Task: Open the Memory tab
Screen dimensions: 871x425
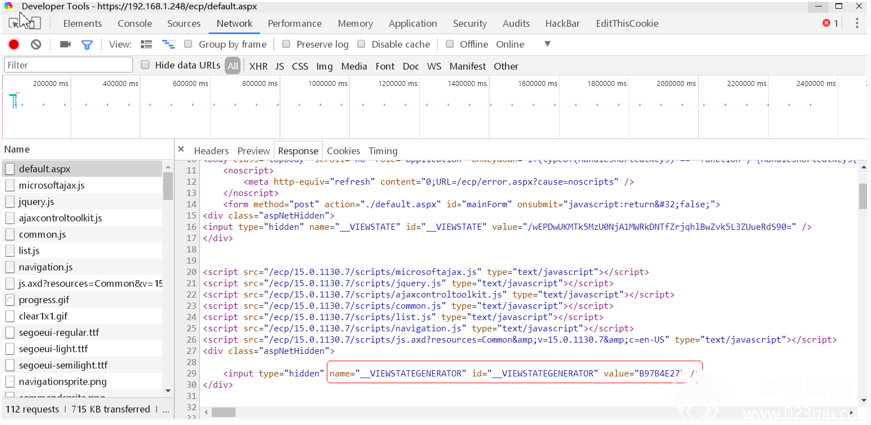Action: [355, 23]
